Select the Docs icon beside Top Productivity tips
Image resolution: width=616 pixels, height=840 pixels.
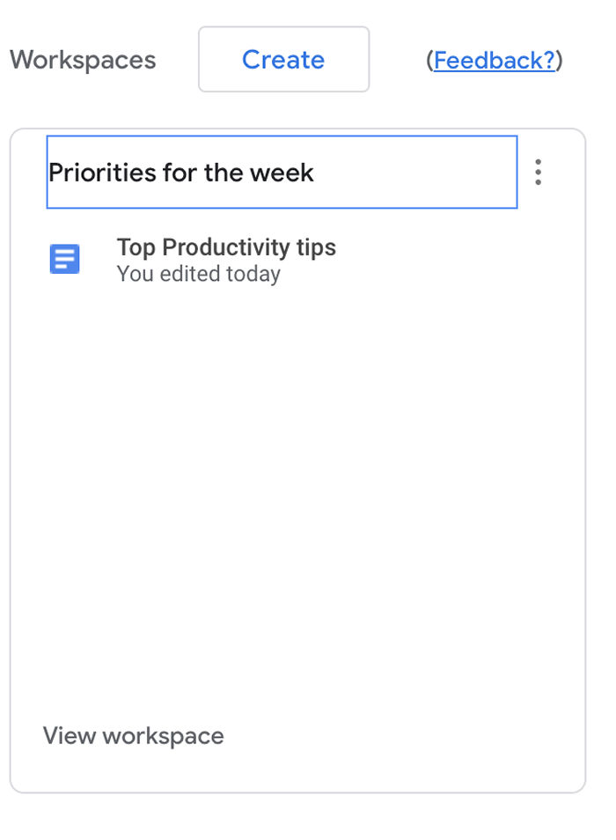[65, 259]
